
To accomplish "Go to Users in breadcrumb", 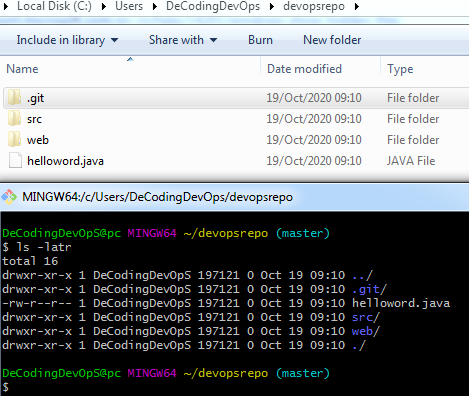I will pos(129,6).
